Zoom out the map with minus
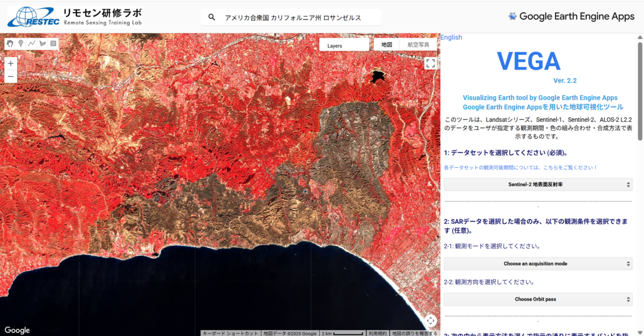Screen dimensions: 644x336 point(11,76)
